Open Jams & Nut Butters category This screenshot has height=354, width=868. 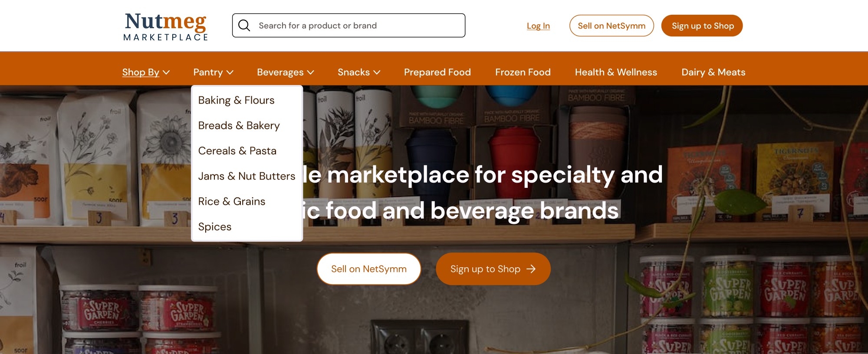click(247, 176)
